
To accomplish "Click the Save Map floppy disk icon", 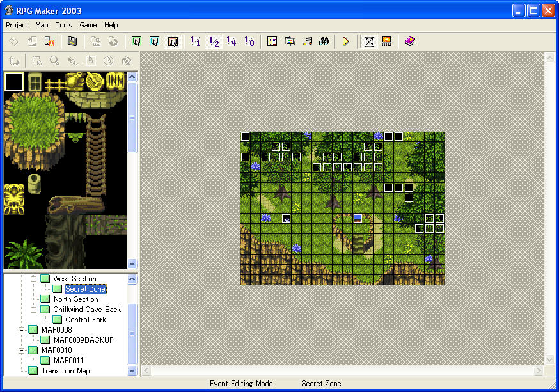I will (x=72, y=42).
